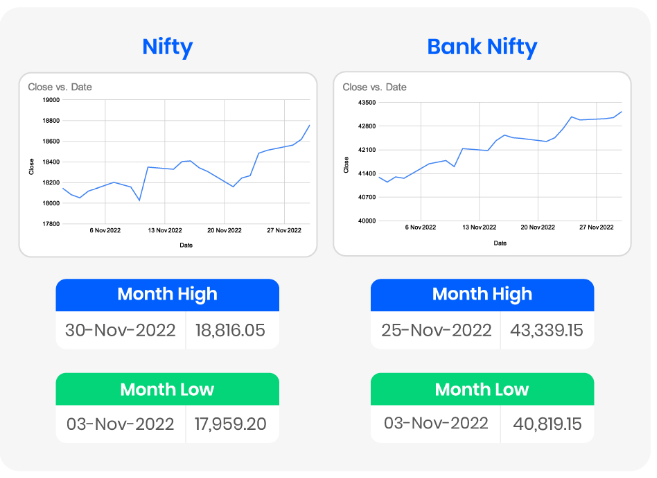Click the Nifty heading above the left chart
This screenshot has height=478, width=657.
(167, 46)
